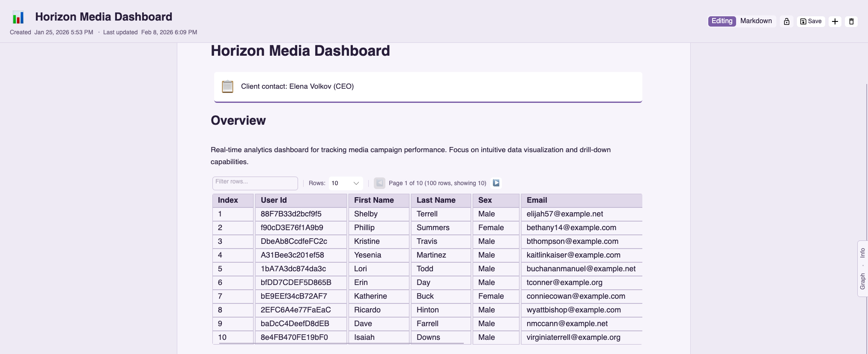Viewport: 868px width, 354px height.
Task: Sort by the Last Name column header
Action: coord(441,200)
